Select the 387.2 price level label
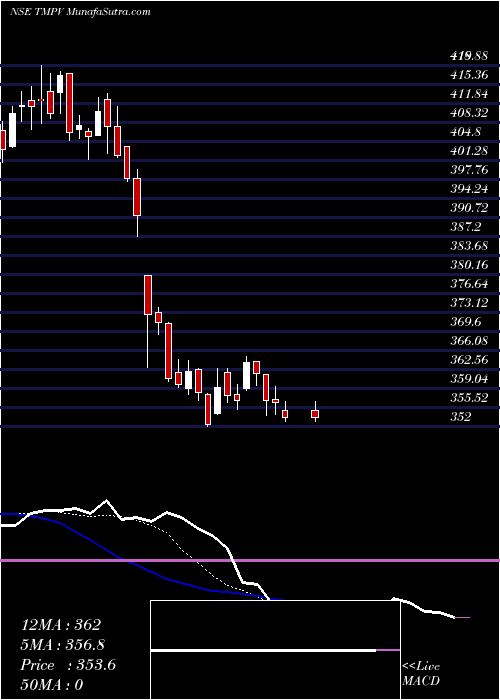 (x=465, y=227)
